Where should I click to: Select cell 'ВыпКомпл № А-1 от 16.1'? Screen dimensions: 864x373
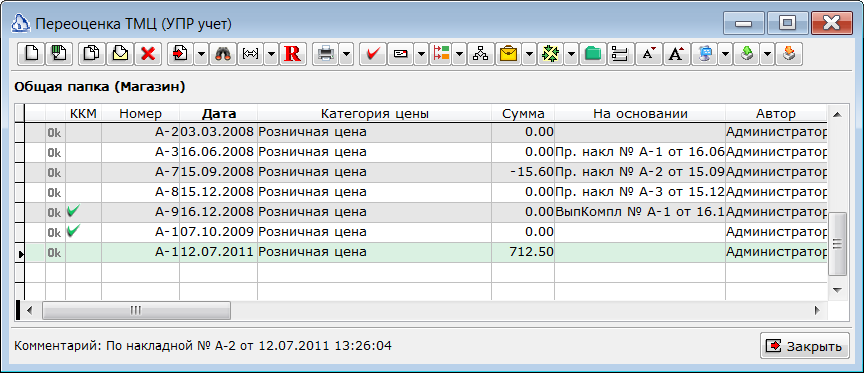[x=640, y=213]
